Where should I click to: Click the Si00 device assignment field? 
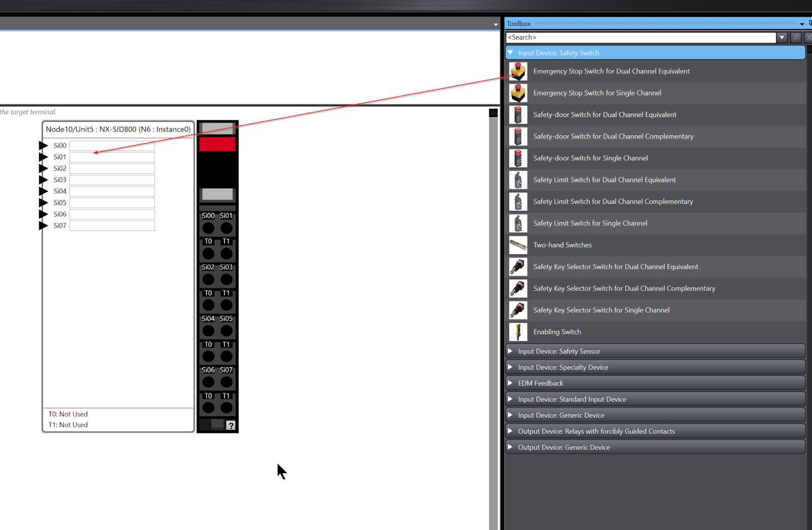pyautogui.click(x=112, y=146)
